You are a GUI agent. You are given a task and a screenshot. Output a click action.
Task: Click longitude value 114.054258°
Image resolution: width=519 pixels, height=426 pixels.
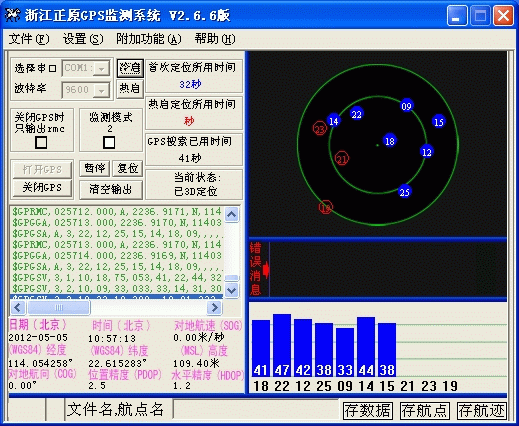pos(40,363)
